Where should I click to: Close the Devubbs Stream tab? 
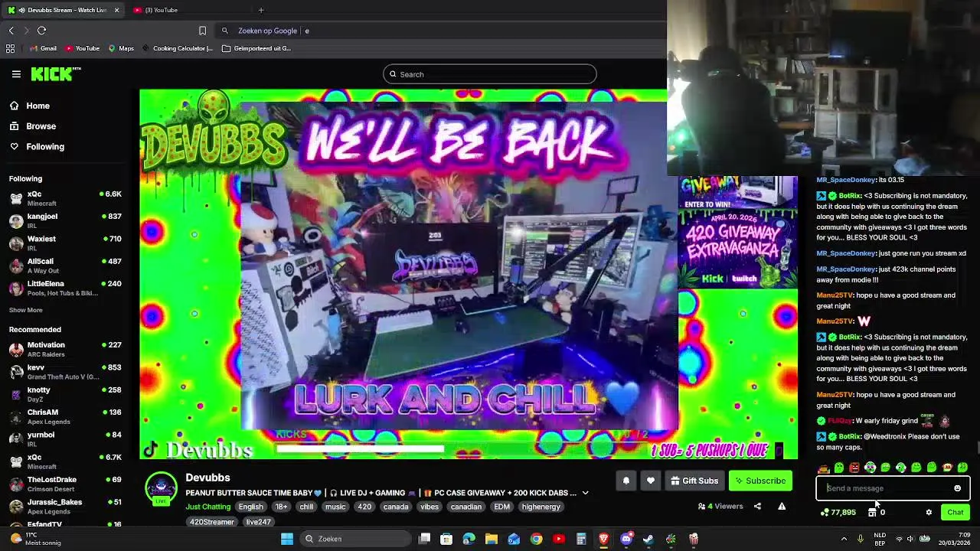click(116, 10)
